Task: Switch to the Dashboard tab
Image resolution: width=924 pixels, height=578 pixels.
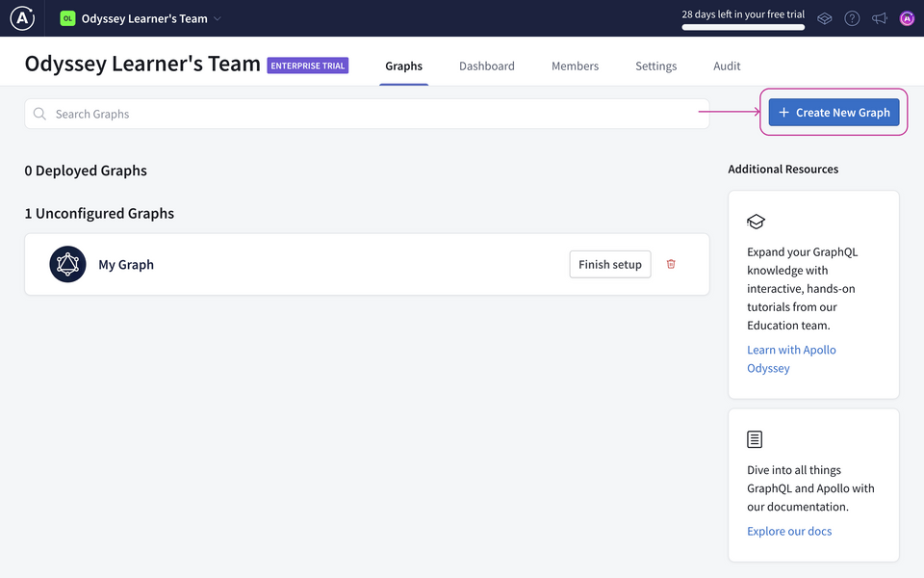Action: 487,66
